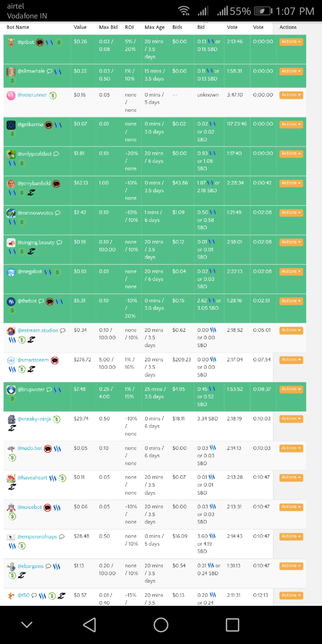This screenshot has width=322, height=644.
Task: Click the comment bubble icon for @minnowvotes
Action: click(58, 213)
